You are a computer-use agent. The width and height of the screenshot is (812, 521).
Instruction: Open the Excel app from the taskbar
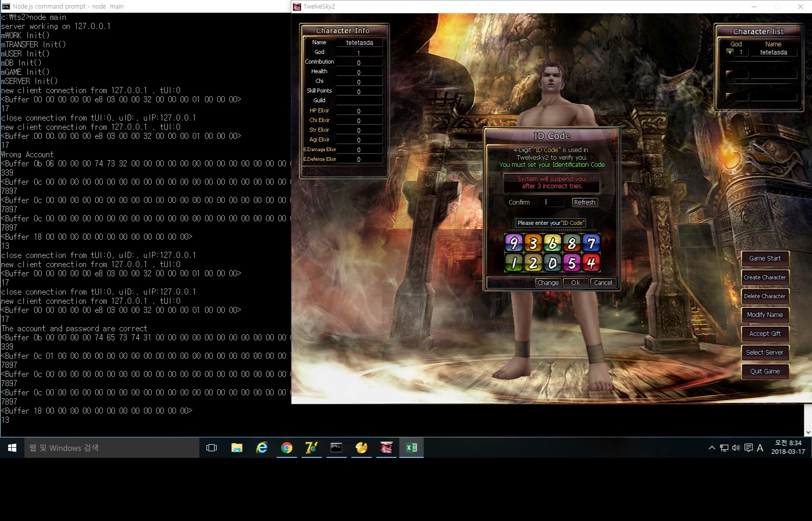(411, 448)
